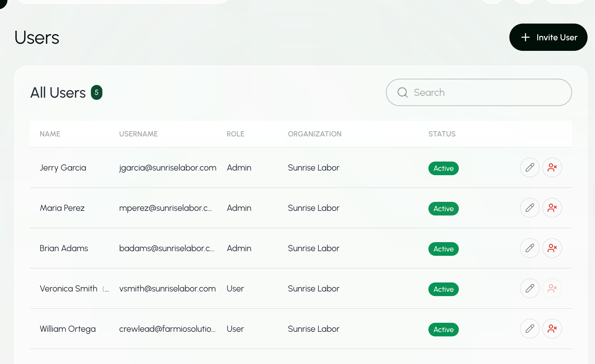Screen dimensions: 595x364
Task: Click vsmith@sunriselabor.com username
Action: tap(168, 289)
